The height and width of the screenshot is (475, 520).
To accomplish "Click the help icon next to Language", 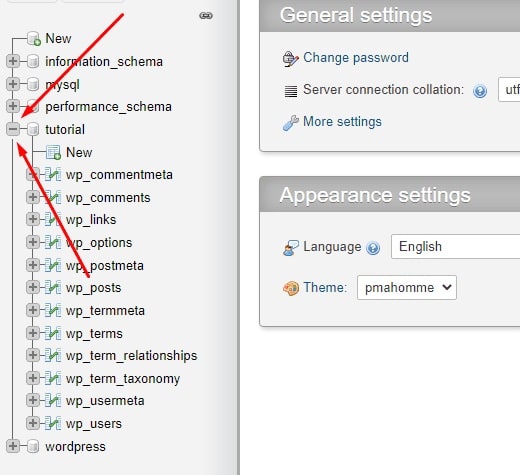I will pos(373,248).
